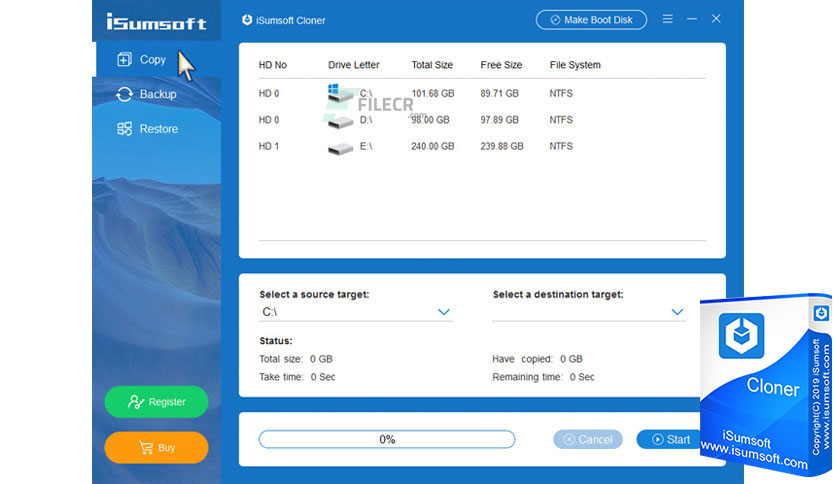This screenshot has width=836, height=484.
Task: Click the green Register button
Action: click(x=156, y=402)
